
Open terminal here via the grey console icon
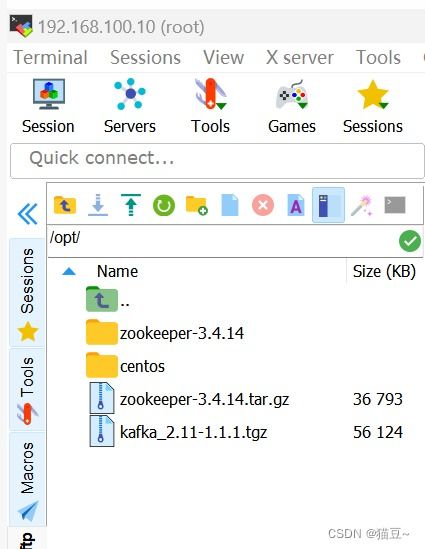[395, 205]
